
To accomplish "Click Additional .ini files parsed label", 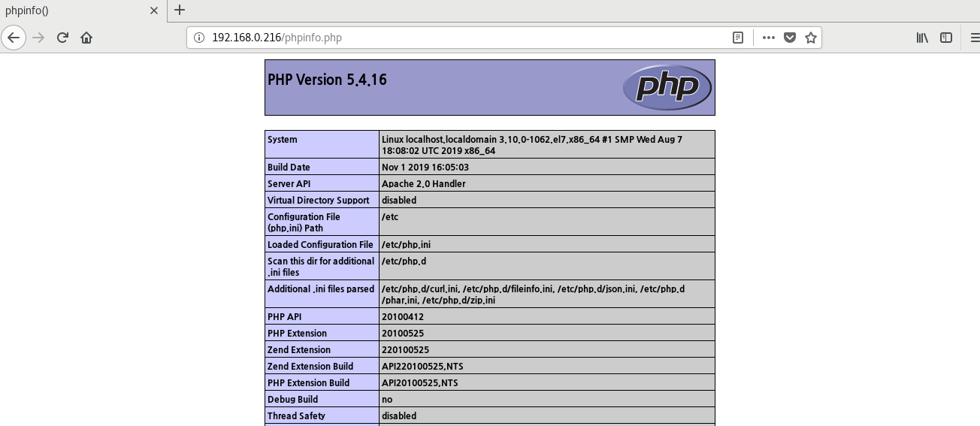I will pos(321,289).
